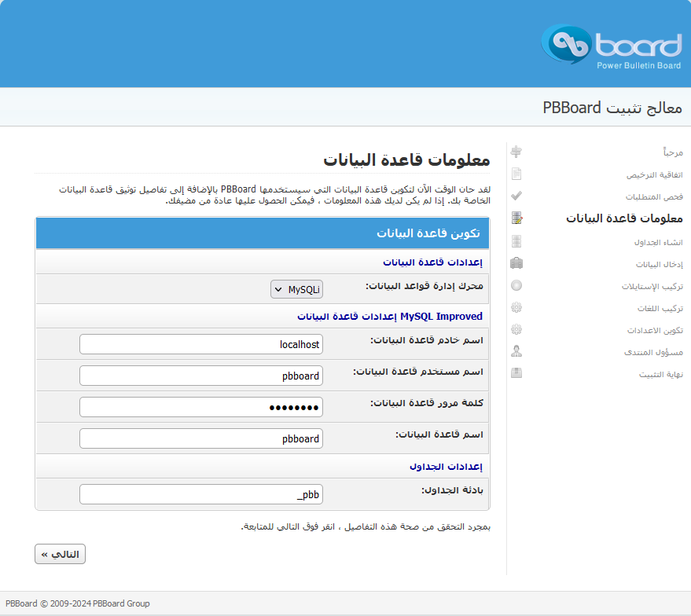Viewport: 691px width, 616px height.
Task: Select the نهاية التثبيت step
Action: [x=661, y=375]
